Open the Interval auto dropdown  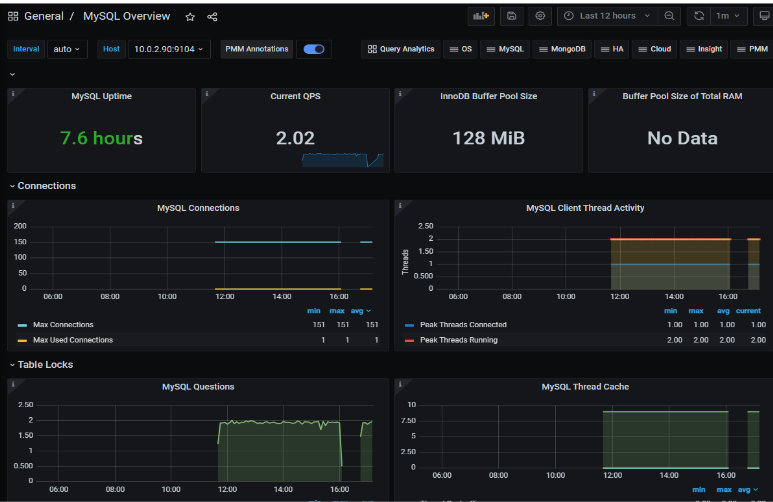click(67, 49)
